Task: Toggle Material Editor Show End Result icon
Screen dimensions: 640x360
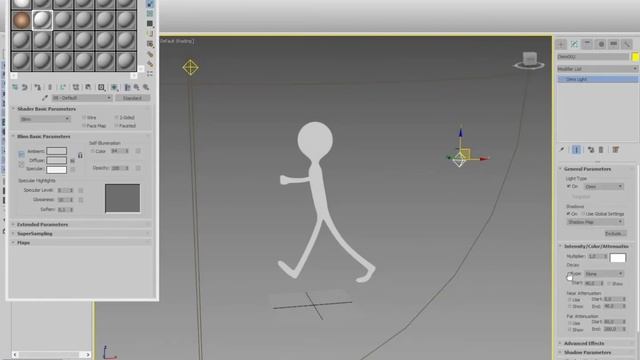Action: 127,87
